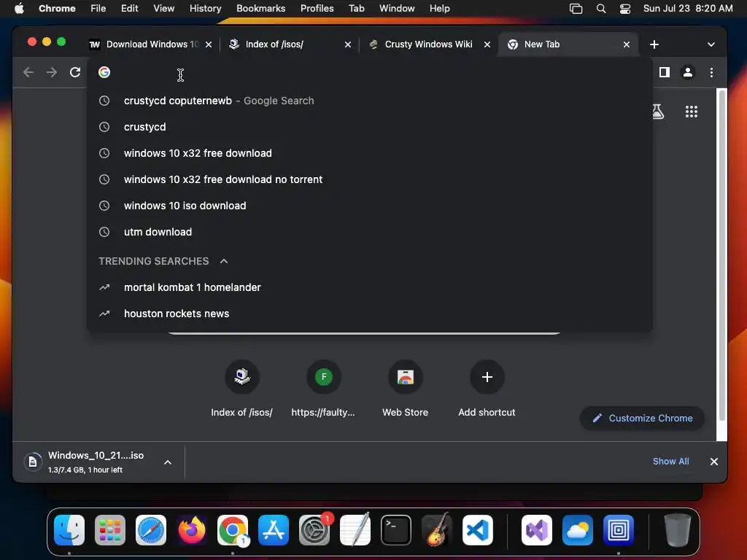This screenshot has width=747, height=560.
Task: Switch to the Crusty Windows Wiki tab
Action: coord(427,44)
